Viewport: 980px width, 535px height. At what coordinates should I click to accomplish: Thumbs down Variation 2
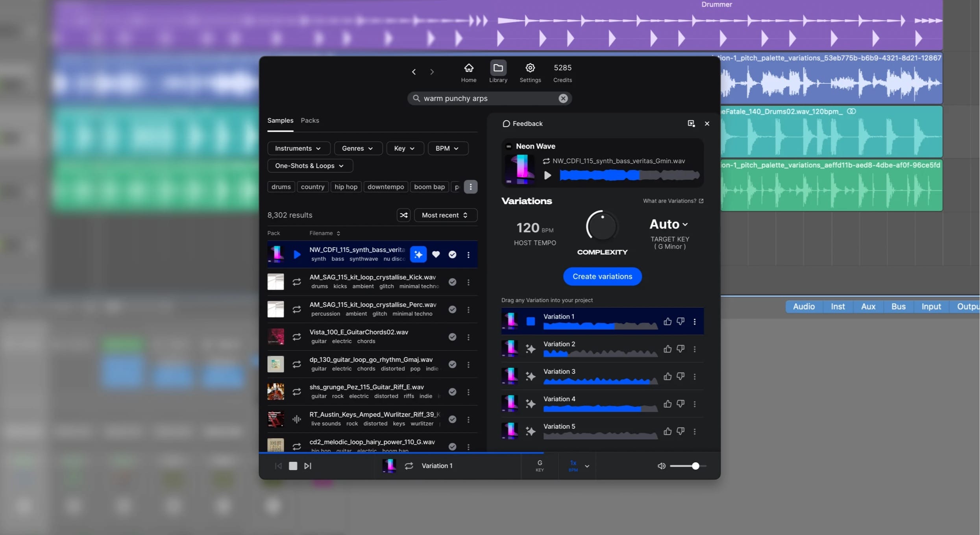click(x=680, y=349)
